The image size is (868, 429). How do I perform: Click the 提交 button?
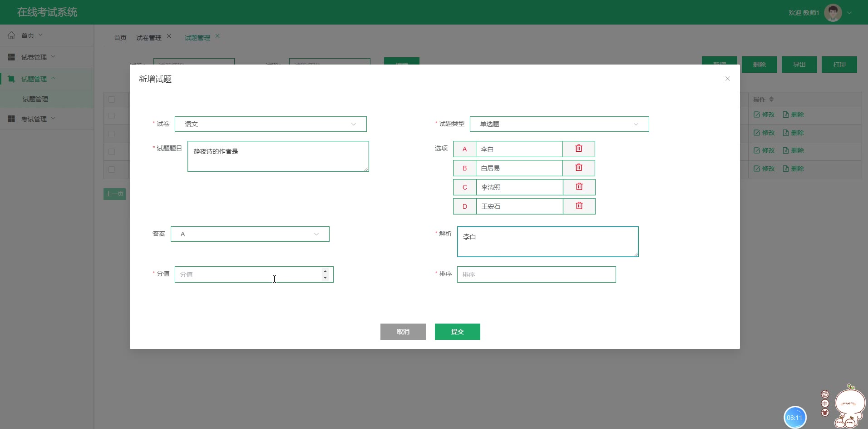457,332
